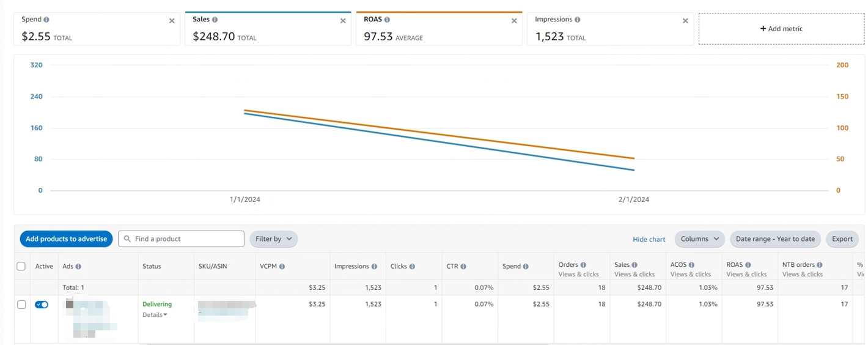Screen dimensions: 868x345
Task: Click the info icon next to Spend metric card
Action: click(x=46, y=20)
